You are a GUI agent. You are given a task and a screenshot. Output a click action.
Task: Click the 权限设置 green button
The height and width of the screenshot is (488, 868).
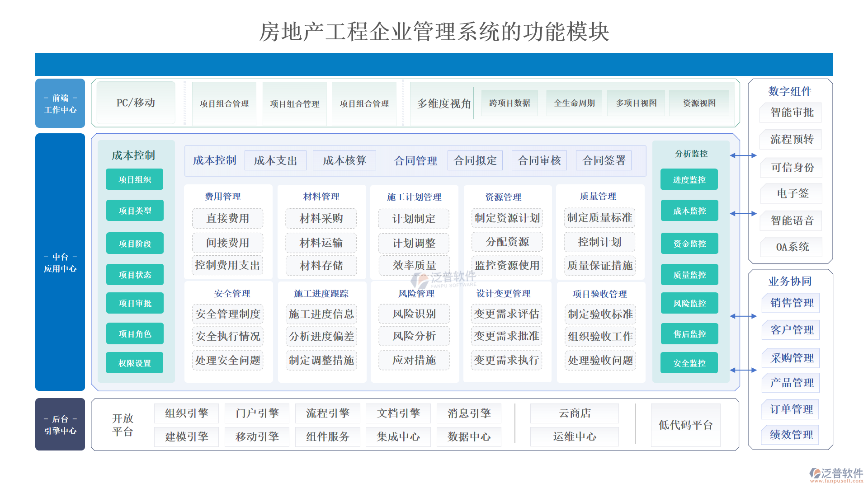(x=134, y=363)
